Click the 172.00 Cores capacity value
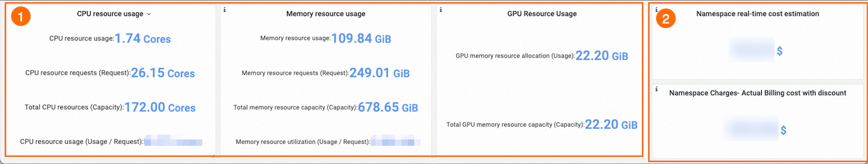Viewport: 868px width, 164px height. click(x=160, y=108)
